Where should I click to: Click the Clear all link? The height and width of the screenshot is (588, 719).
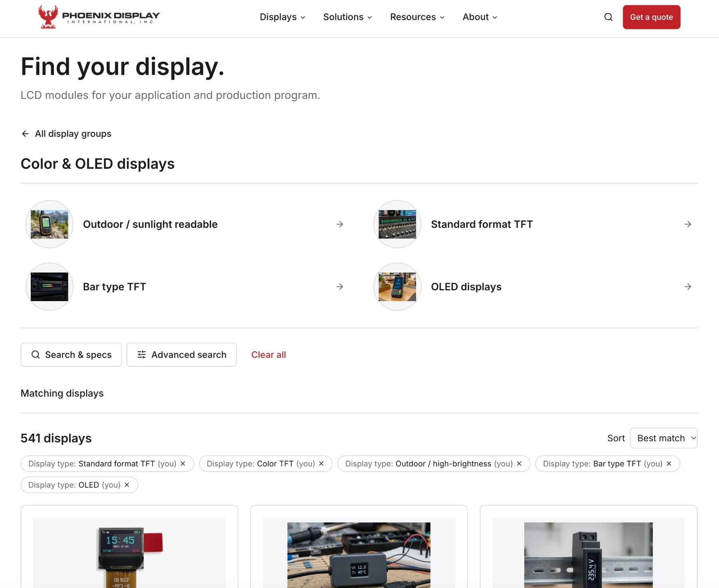pos(268,355)
